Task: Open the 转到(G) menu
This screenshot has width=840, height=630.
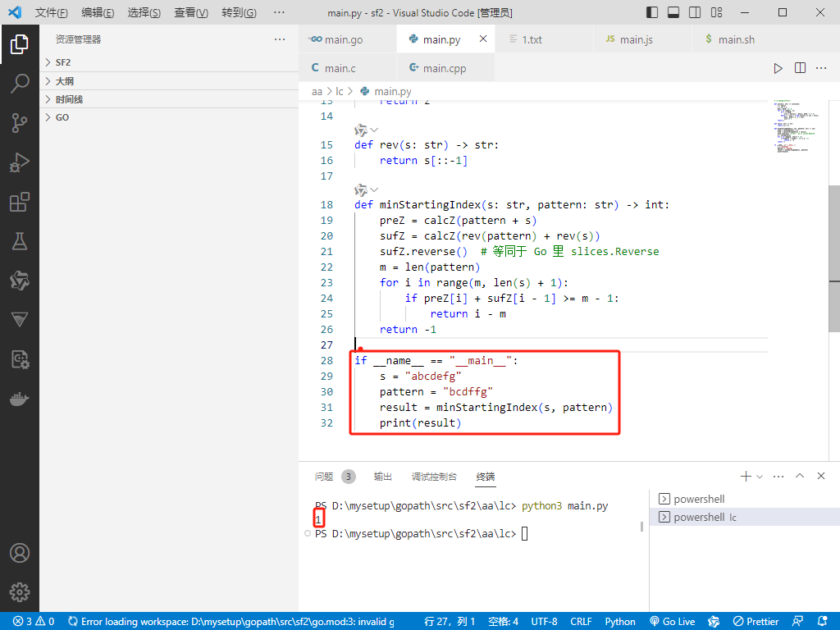Action: pos(239,12)
